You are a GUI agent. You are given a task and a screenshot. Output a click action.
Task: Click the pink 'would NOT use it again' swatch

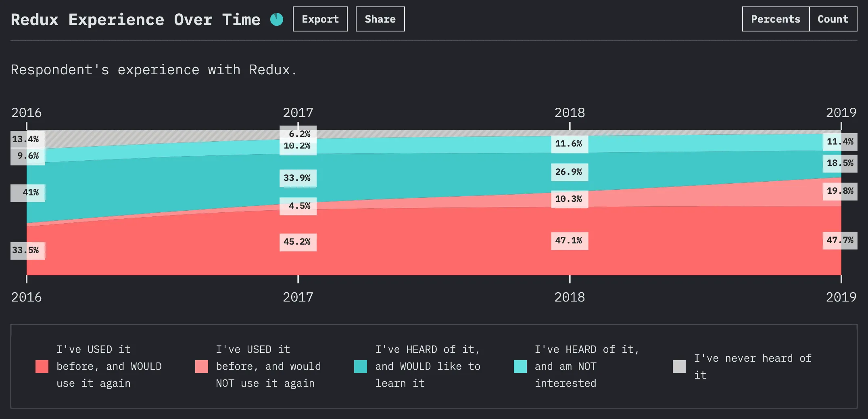click(x=202, y=367)
